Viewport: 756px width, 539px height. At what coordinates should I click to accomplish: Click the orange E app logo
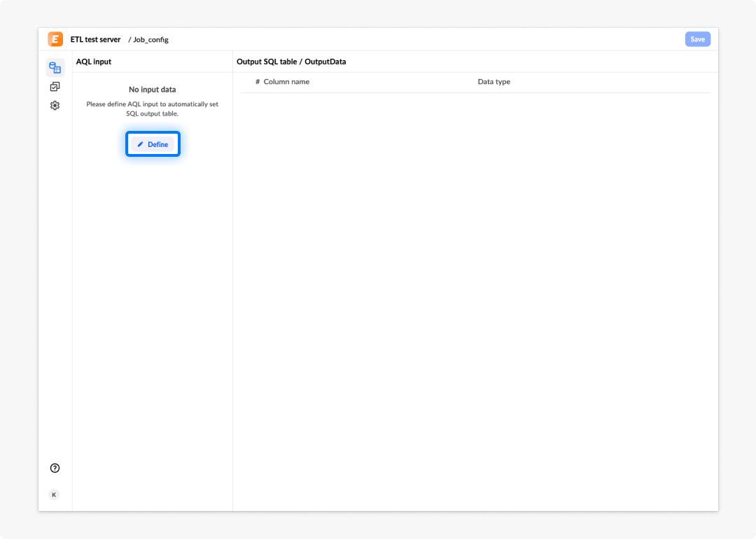tap(55, 39)
